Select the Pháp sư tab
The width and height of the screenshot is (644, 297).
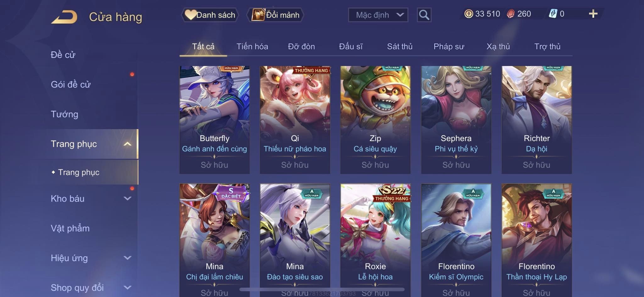point(449,46)
